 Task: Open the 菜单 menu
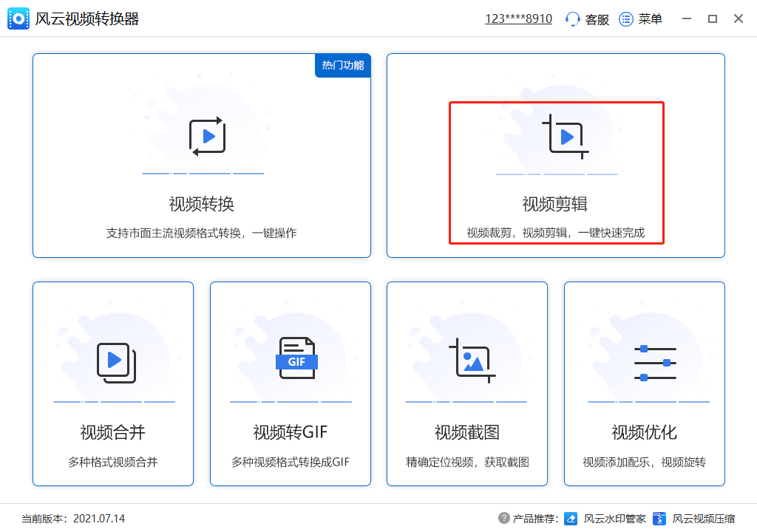pos(650,19)
